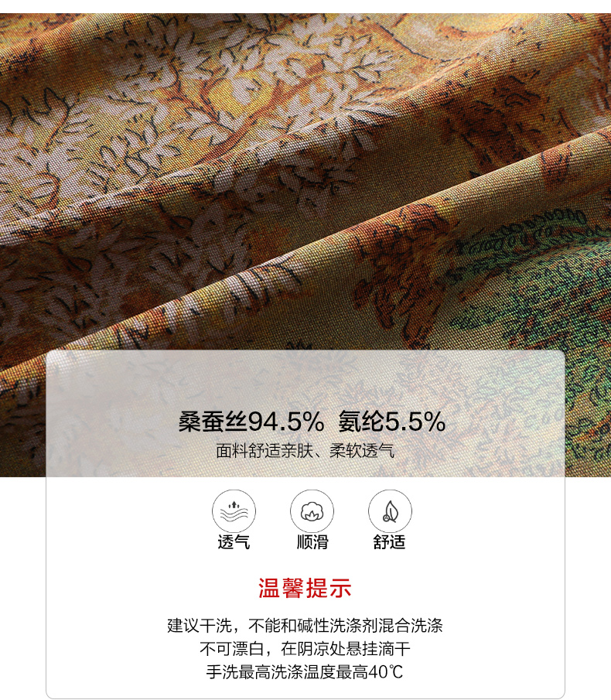611x700 pixels.
Task: Click the red 温馨提示 heading
Action: 305,588
